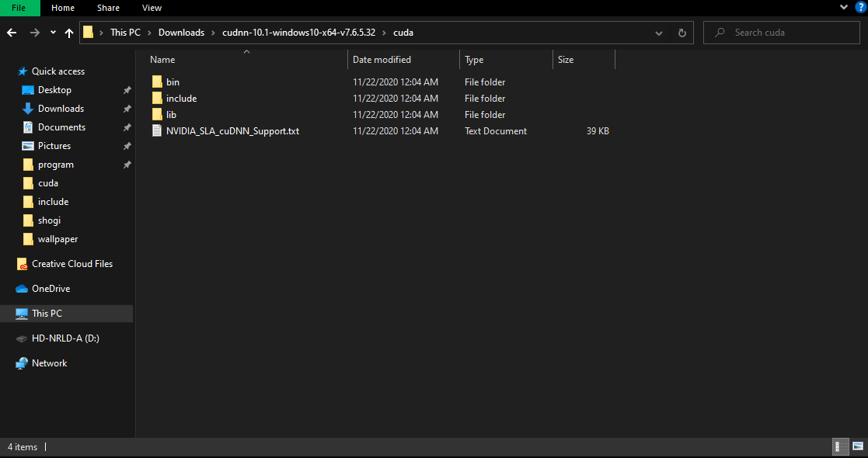Click the pin icon beside Downloads
Image resolution: width=868 pixels, height=458 pixels.
click(x=127, y=109)
